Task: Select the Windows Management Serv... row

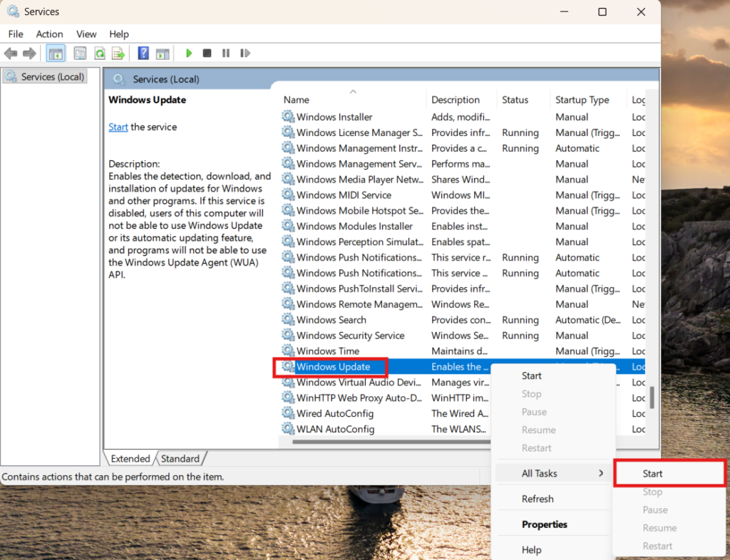Action: (x=462, y=164)
